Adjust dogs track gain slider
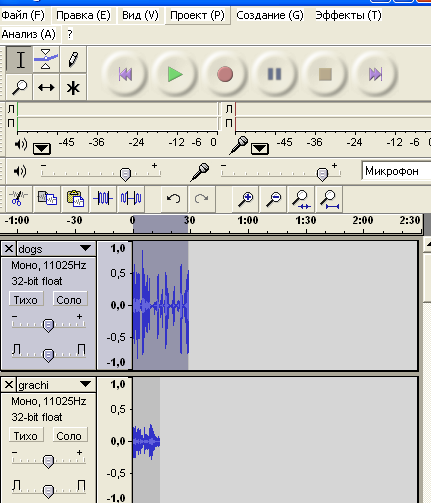Image resolution: width=431 pixels, height=503 pixels. (49, 324)
